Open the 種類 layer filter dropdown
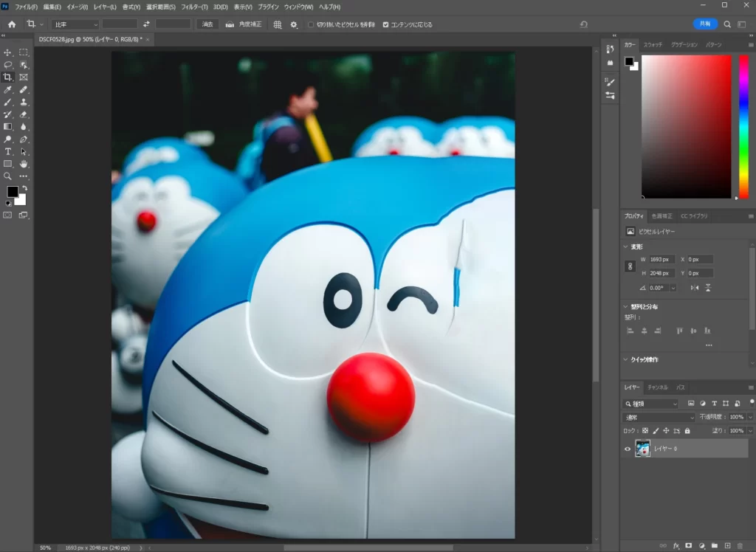 tap(651, 404)
